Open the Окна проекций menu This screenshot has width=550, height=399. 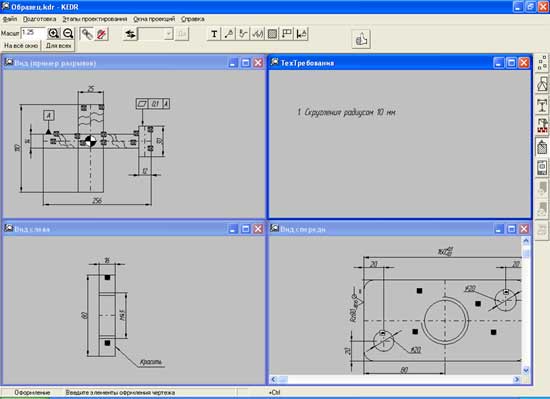(x=154, y=19)
